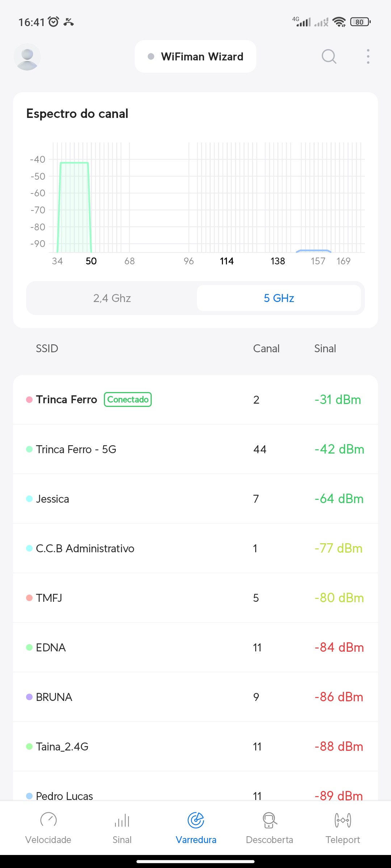Open the search magnifier icon
This screenshot has width=391, height=868.
[329, 56]
